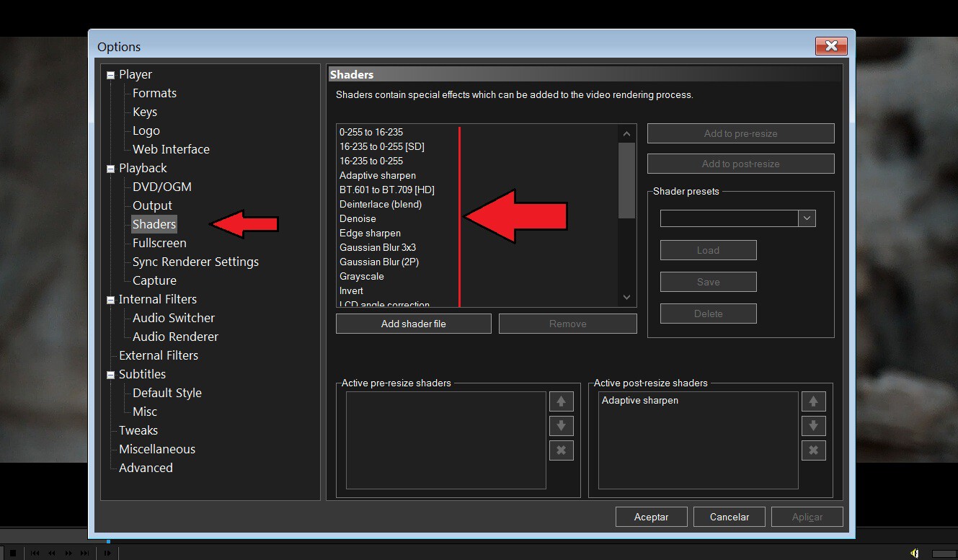Click the rewind (decrease speed) icon

[52, 552]
